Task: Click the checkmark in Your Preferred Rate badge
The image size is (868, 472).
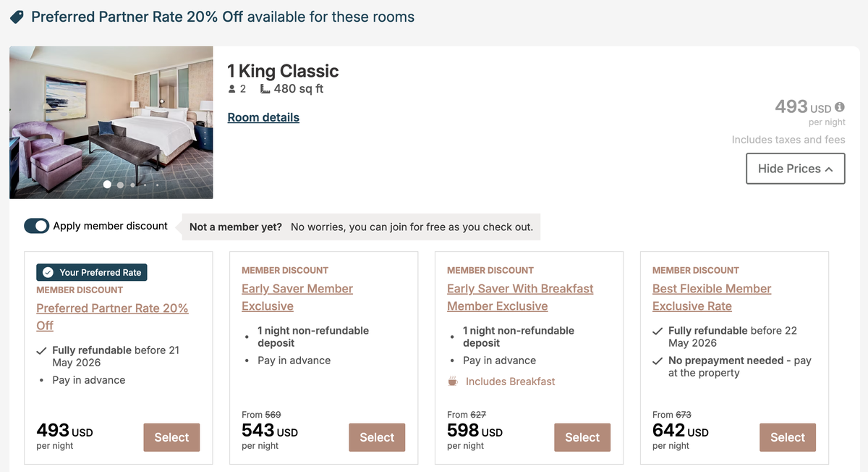Action: tap(48, 272)
